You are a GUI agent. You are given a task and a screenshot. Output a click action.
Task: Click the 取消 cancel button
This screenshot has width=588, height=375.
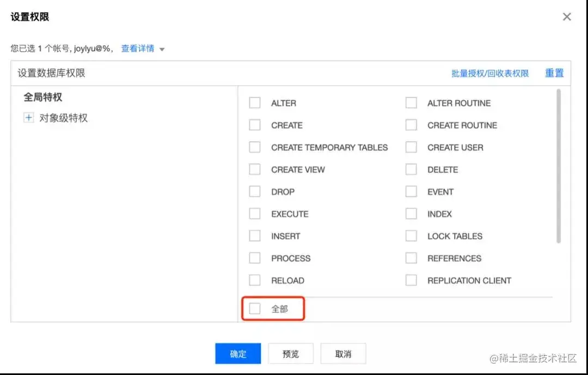(x=343, y=354)
